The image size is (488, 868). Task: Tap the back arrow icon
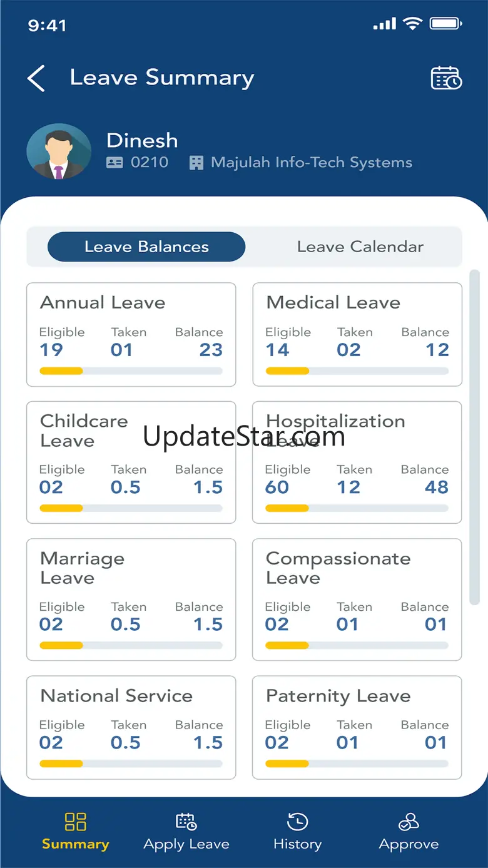[36, 79]
